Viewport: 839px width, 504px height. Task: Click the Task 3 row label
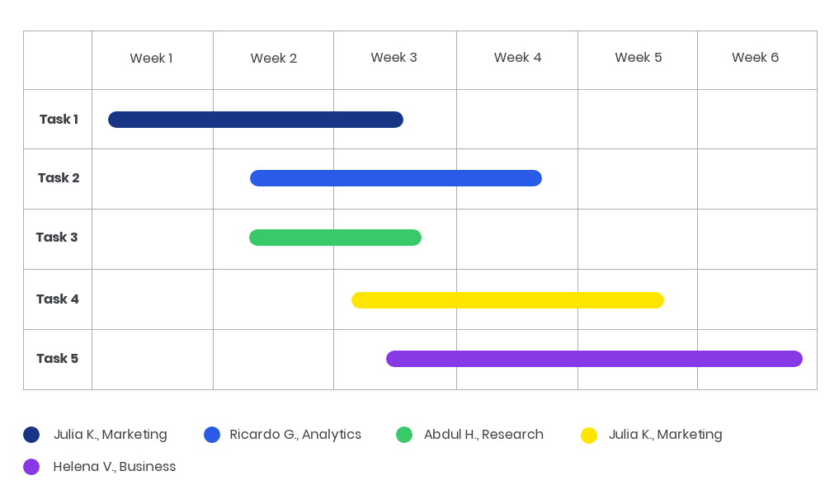click(57, 238)
